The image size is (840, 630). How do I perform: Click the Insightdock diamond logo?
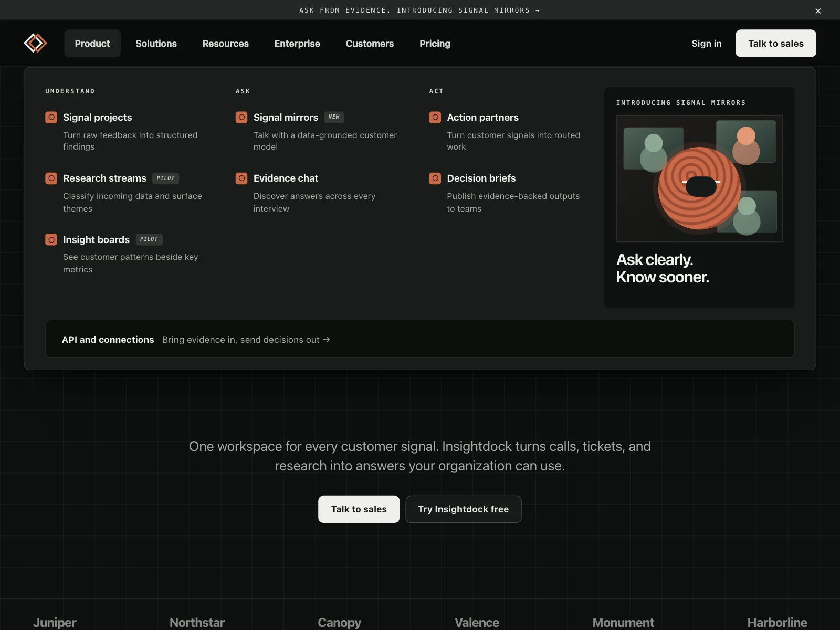(35, 43)
